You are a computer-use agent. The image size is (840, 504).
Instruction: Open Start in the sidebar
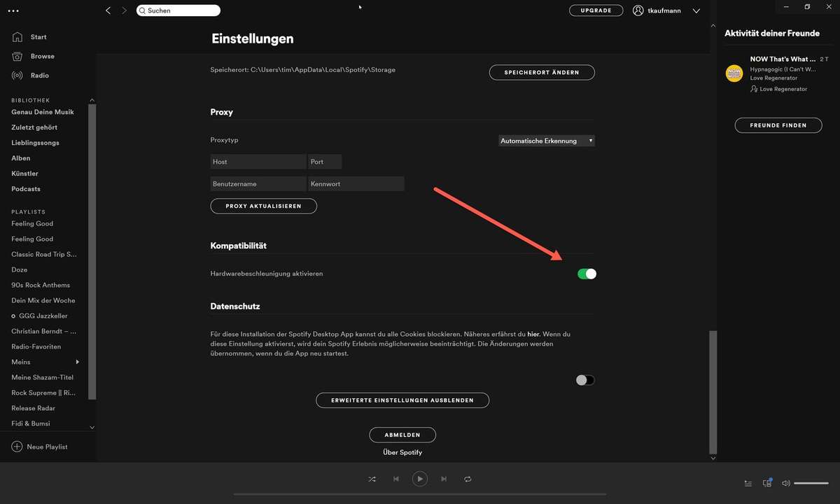[38, 36]
